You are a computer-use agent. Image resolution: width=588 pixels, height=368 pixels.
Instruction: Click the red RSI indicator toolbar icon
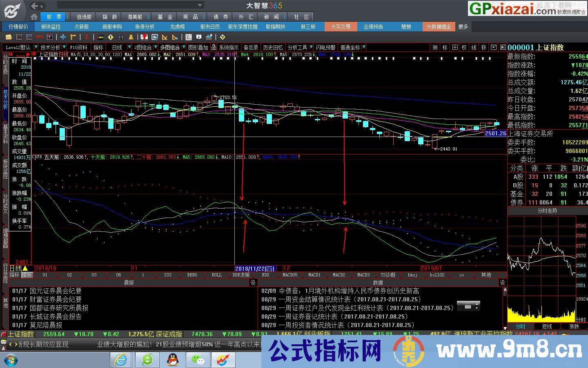point(40,37)
